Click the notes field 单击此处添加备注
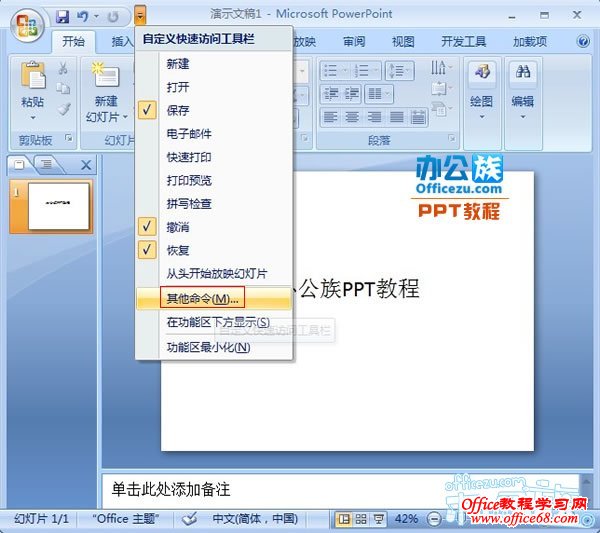The width and height of the screenshot is (600, 533). pyautogui.click(x=341, y=490)
